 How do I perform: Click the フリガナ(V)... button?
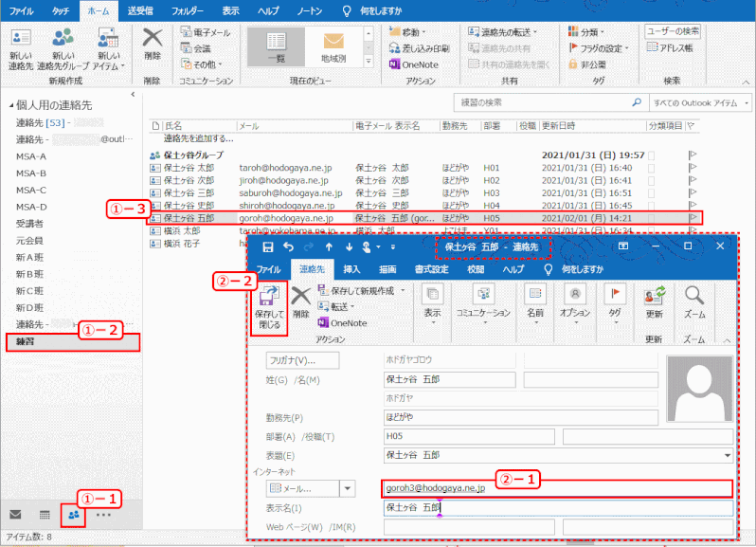pyautogui.click(x=302, y=360)
